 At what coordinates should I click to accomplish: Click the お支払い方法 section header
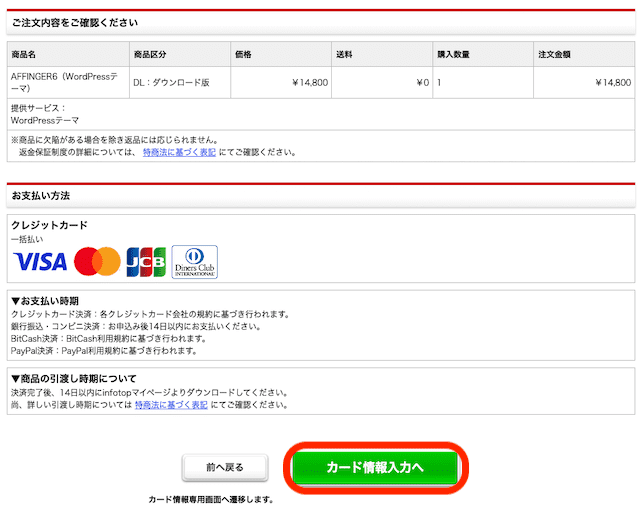point(321,195)
